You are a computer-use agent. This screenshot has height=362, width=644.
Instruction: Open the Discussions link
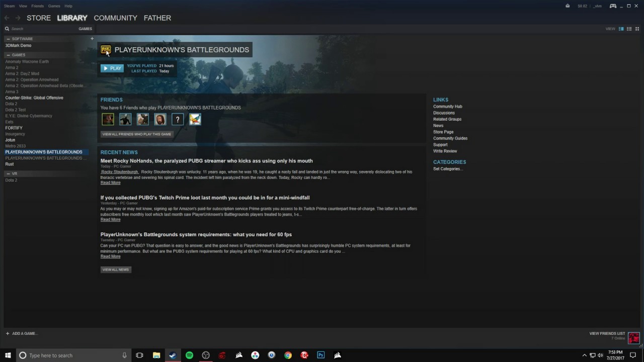[x=444, y=113]
